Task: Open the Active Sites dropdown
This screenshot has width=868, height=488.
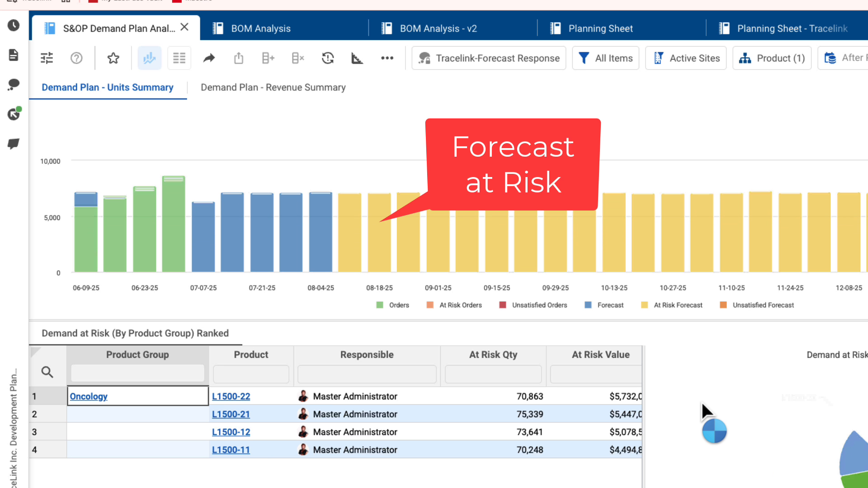Action: (685, 58)
